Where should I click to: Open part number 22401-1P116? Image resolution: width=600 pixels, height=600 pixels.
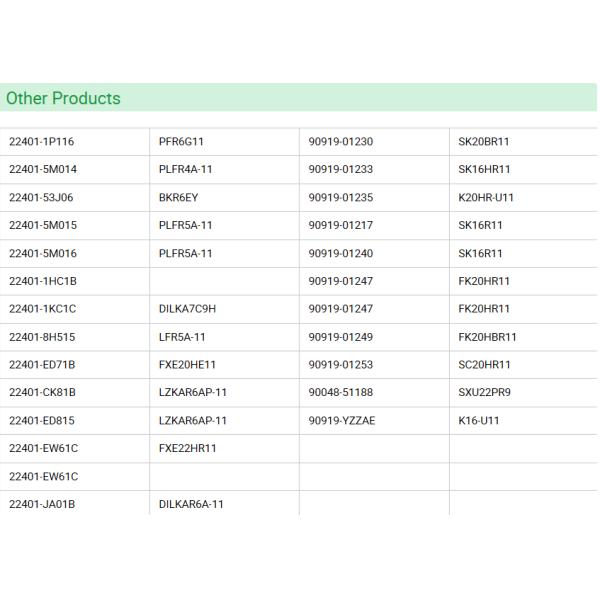42,142
